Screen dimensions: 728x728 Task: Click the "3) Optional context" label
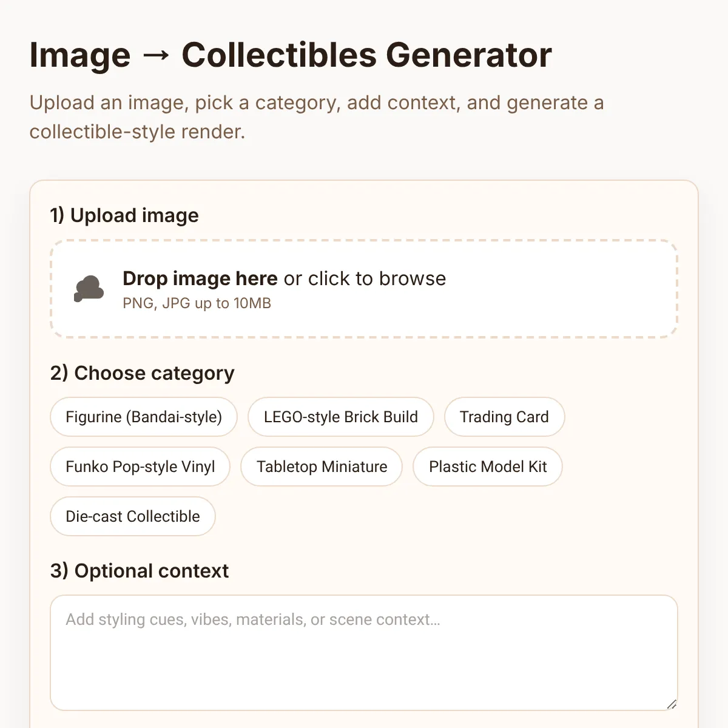tap(140, 571)
